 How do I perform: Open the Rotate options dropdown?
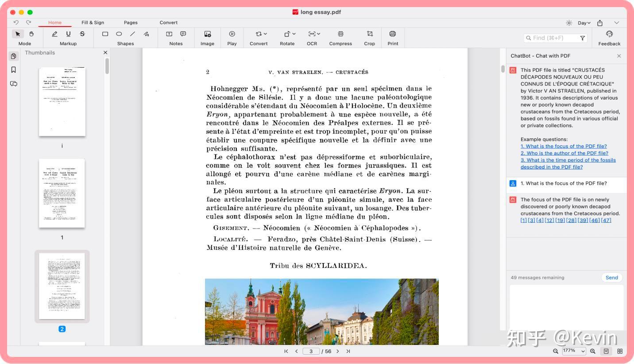pos(293,34)
